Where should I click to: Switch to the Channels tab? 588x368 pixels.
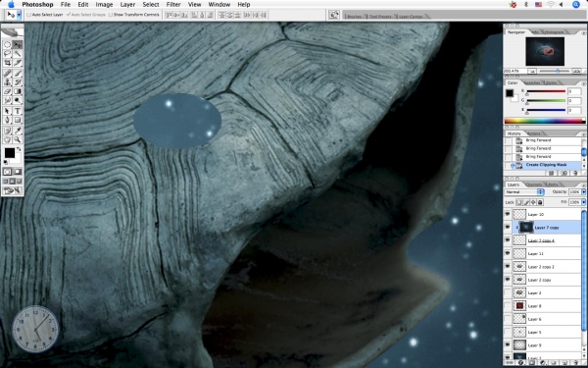point(533,184)
